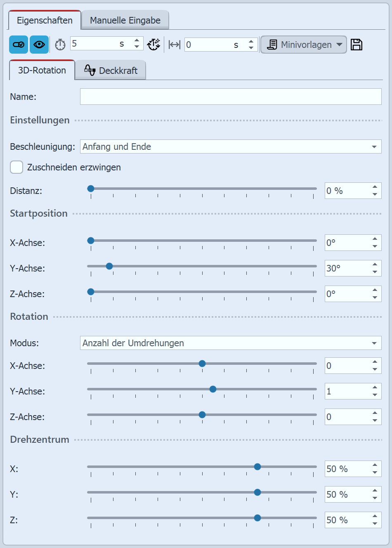
Task: Expand the Beschleunigung dropdown
Action: 374,147
